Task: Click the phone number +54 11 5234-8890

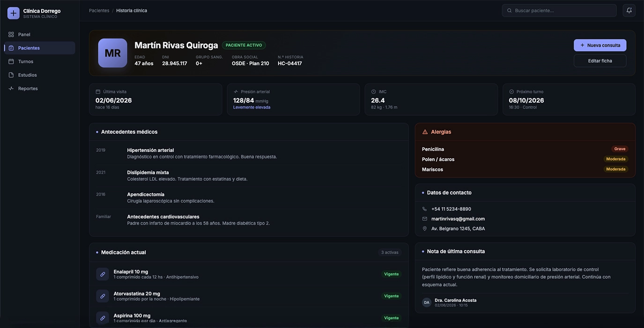Action: 451,209
